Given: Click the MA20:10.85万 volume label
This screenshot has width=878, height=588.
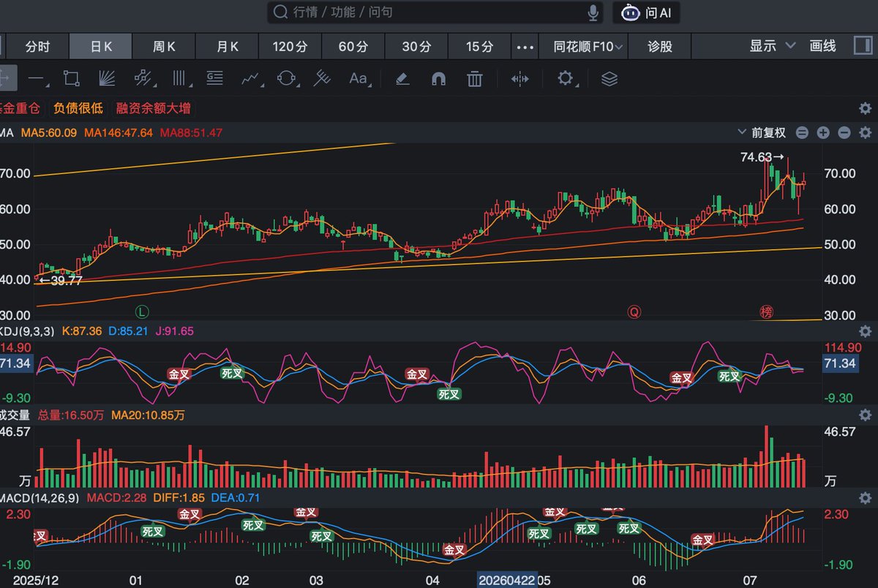Looking at the screenshot, I should click(148, 415).
